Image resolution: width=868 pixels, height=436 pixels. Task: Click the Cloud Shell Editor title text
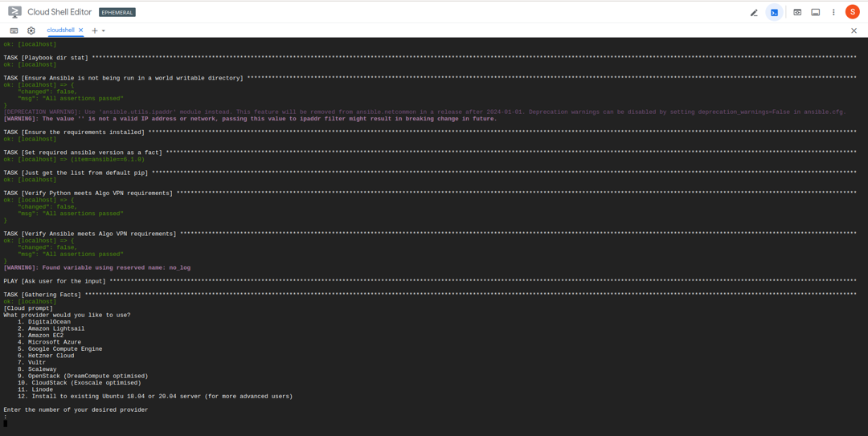tap(59, 12)
